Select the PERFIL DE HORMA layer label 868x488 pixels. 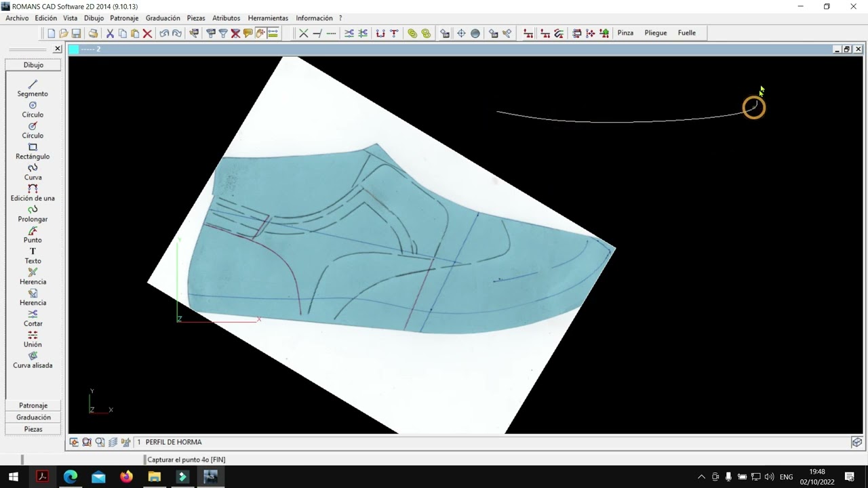pos(174,442)
